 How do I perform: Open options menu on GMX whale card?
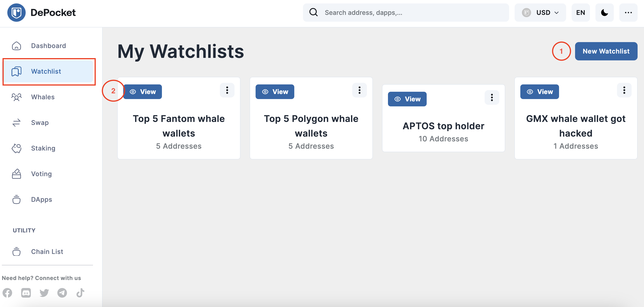pyautogui.click(x=624, y=90)
